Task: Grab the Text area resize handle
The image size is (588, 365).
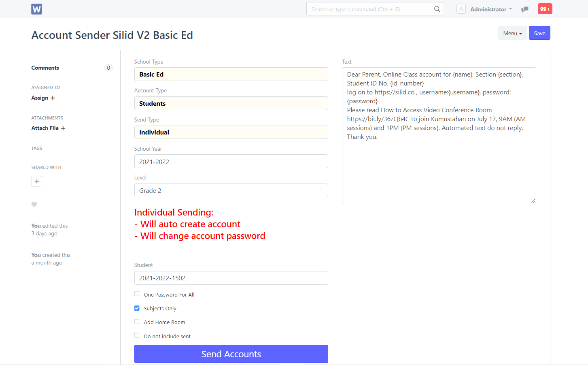Action: point(533,201)
